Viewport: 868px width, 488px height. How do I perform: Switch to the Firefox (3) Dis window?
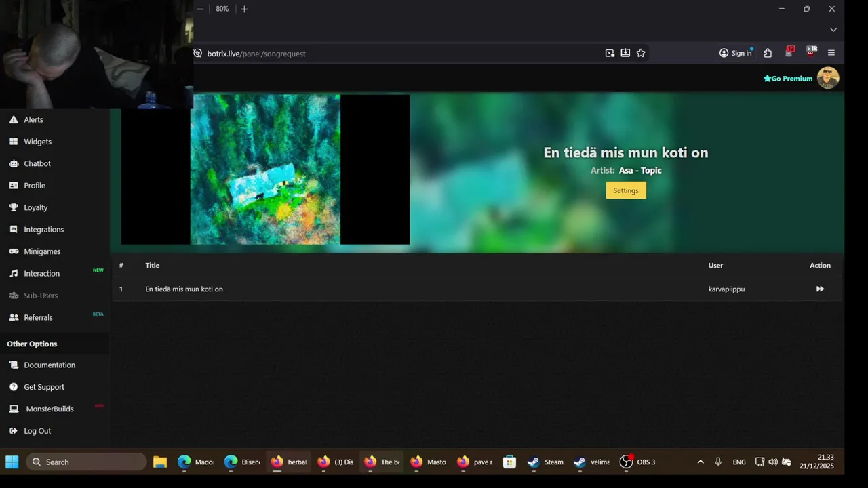(336, 462)
